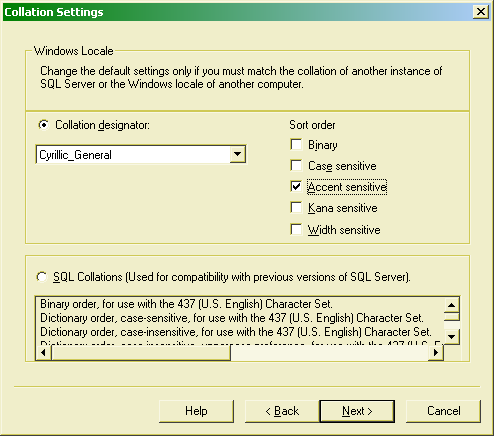Enable the Width sensitive checkbox
This screenshot has width=494, height=436.
click(x=296, y=230)
